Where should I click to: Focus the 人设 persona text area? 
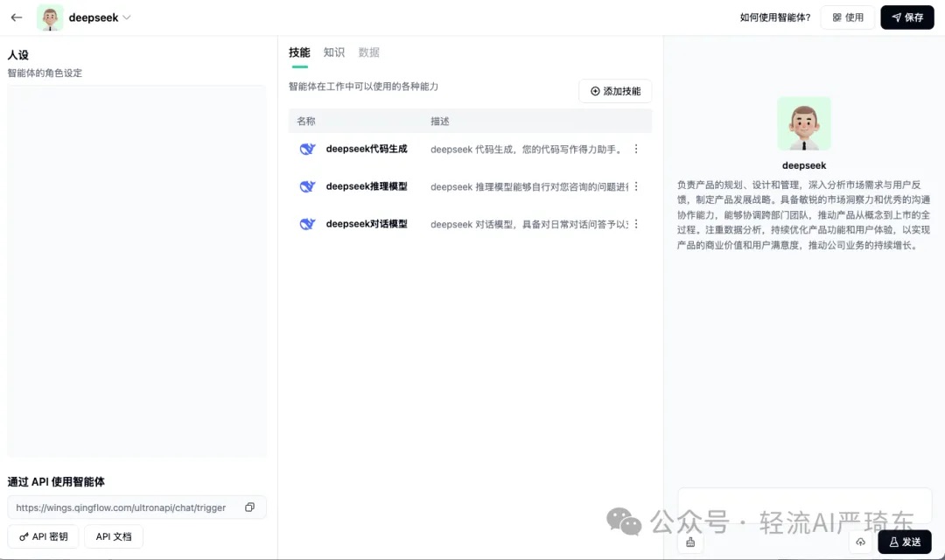pyautogui.click(x=136, y=270)
